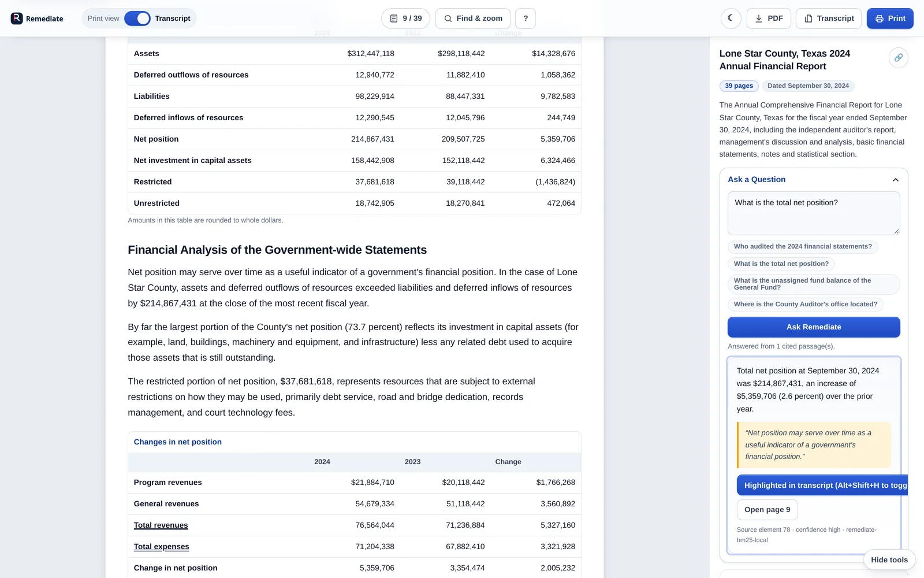Click the Liabilities 2023 value 88,447,331
Viewport: 924px width, 578px height.
(x=465, y=97)
